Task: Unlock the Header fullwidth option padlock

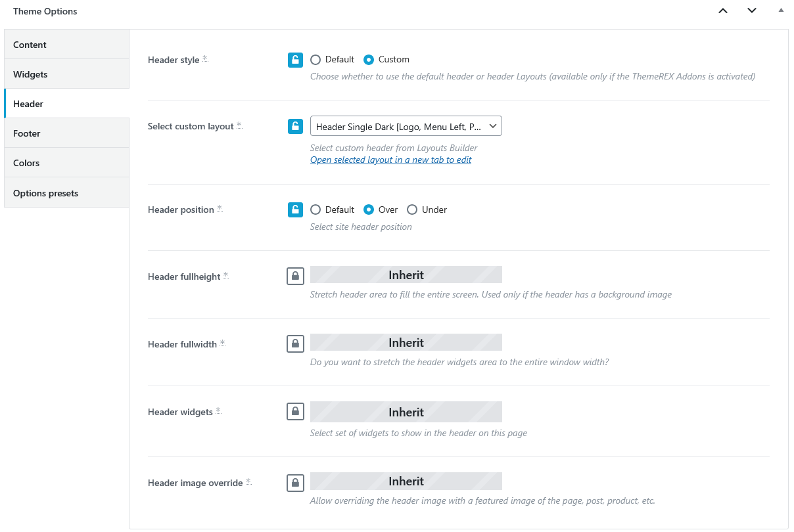Action: 295,344
